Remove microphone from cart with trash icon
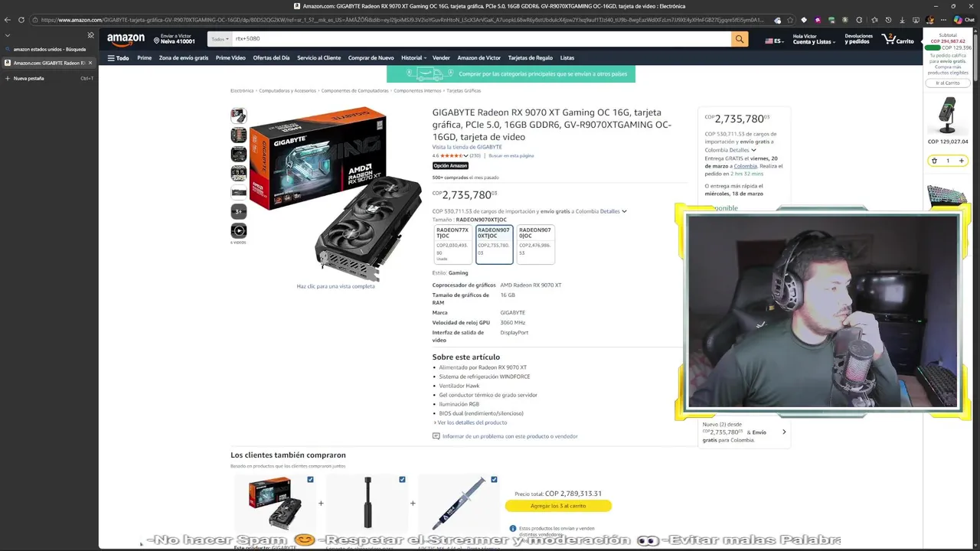 [934, 161]
